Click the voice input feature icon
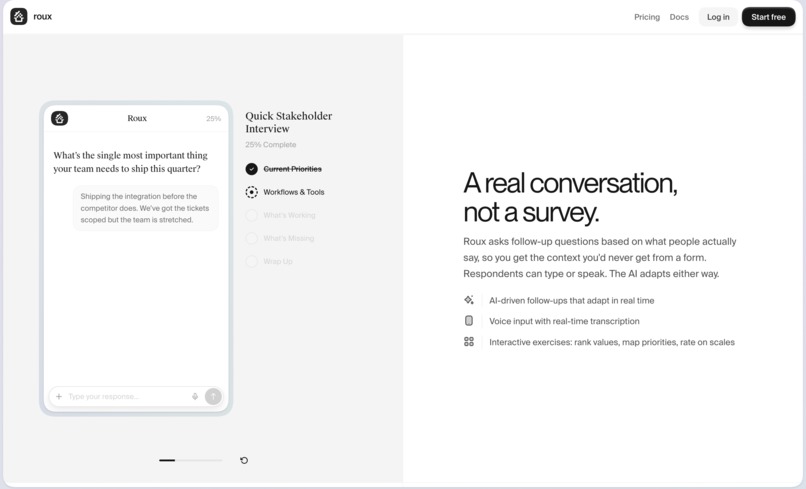This screenshot has width=806, height=489. coord(469,321)
